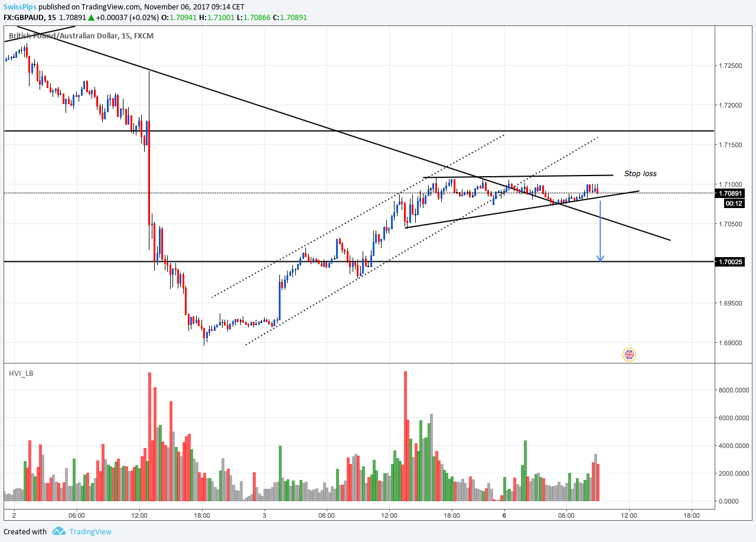The width and height of the screenshot is (756, 542).
Task: Open the TradingView link in footer
Action: pyautogui.click(x=90, y=531)
